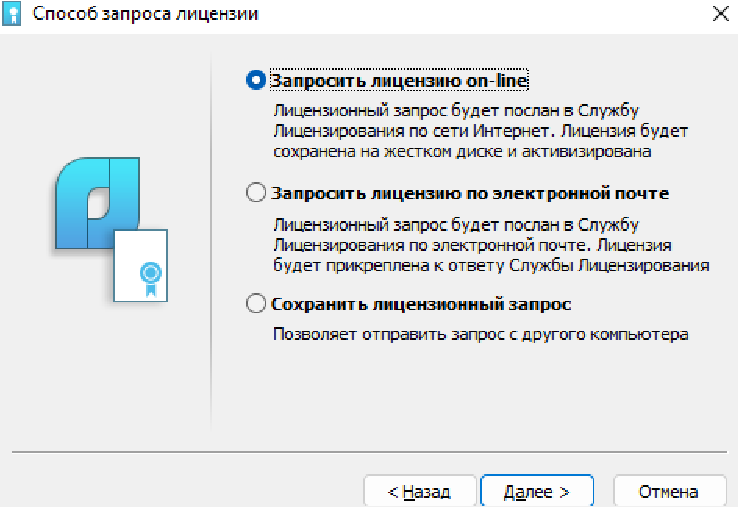
Task: Click the large blue application logo
Action: [97, 203]
